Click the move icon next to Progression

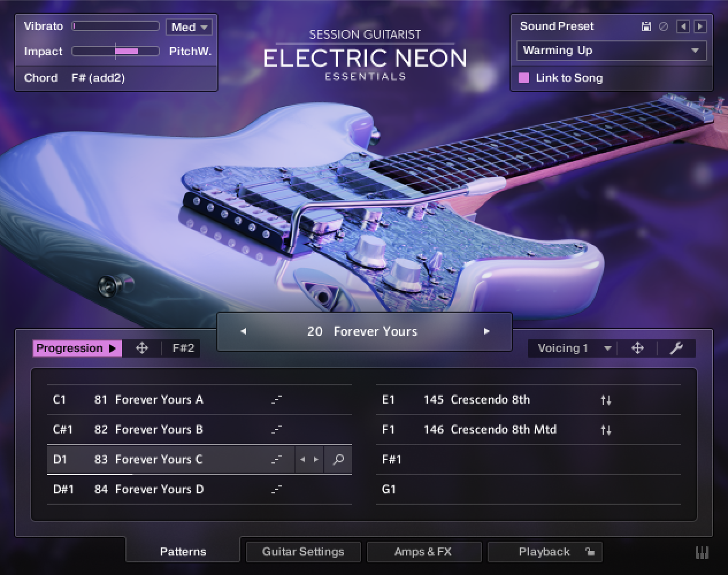tap(141, 348)
